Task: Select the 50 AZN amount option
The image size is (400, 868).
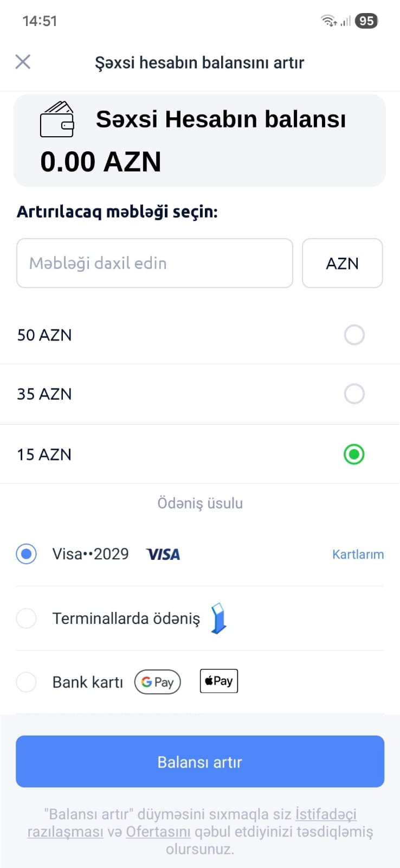Action: (x=354, y=335)
